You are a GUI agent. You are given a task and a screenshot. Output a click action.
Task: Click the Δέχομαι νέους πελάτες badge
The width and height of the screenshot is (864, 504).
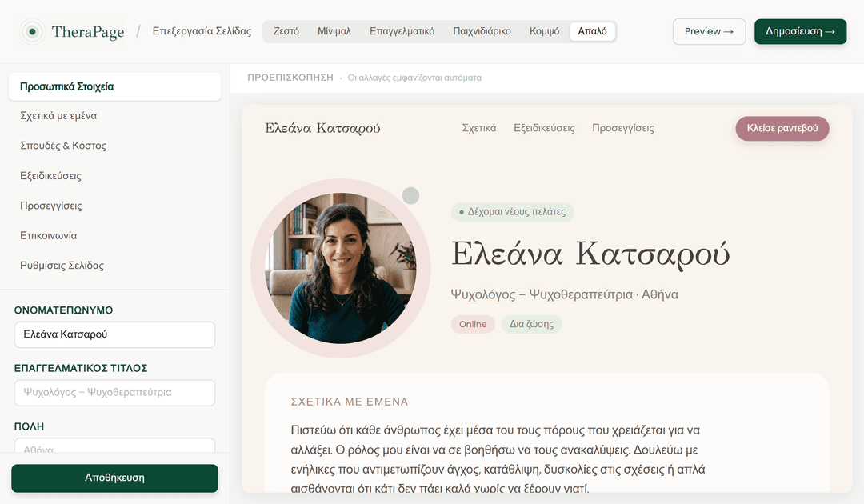[x=513, y=211]
